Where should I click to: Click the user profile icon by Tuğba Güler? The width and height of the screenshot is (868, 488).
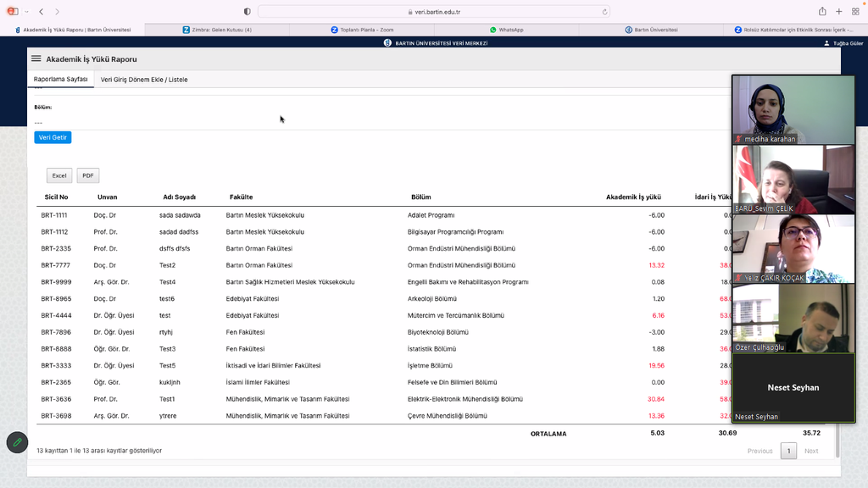click(x=827, y=43)
